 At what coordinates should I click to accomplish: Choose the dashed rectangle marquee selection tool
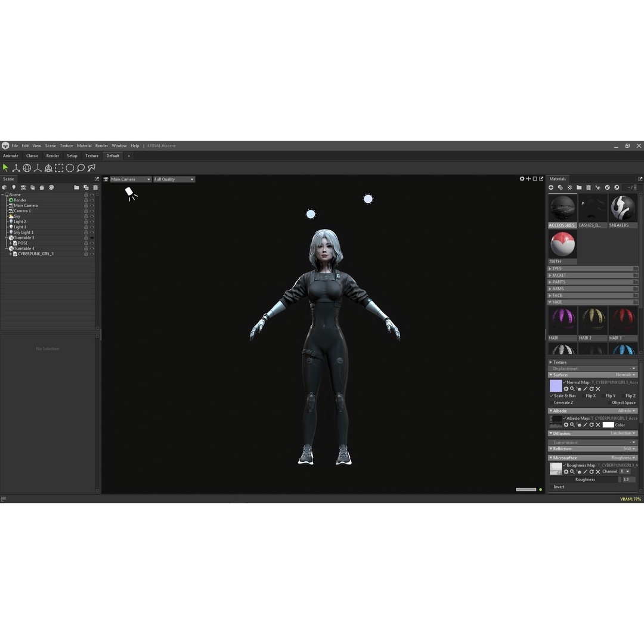point(59,168)
